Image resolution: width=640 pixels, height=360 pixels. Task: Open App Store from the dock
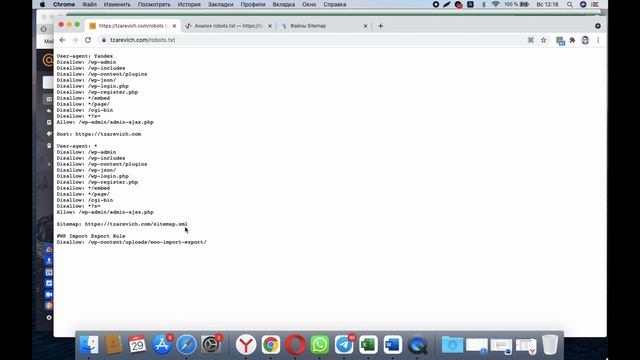tap(162, 345)
